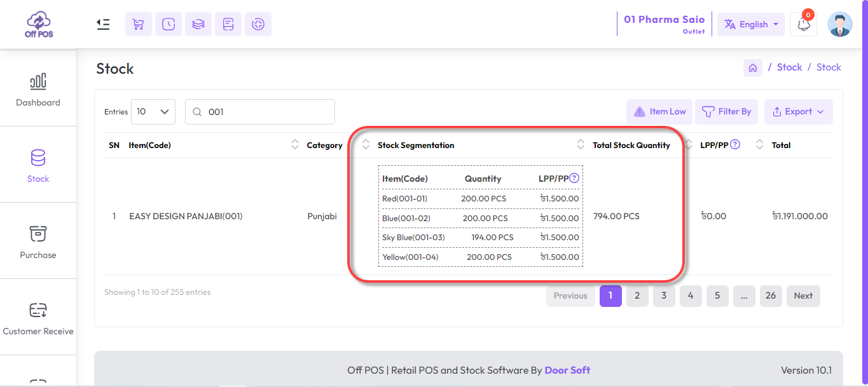
Task: Open the English language selector
Action: coord(750,24)
